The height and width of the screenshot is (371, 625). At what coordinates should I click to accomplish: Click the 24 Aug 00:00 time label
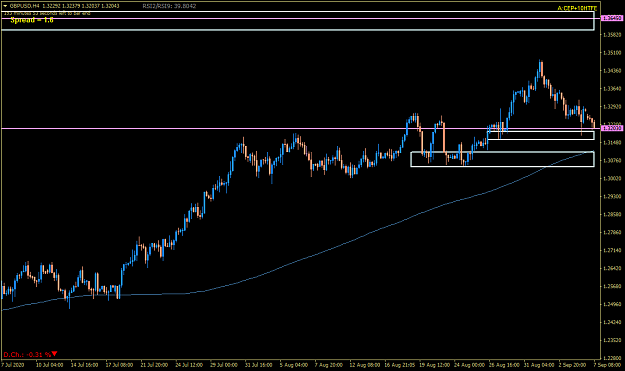click(469, 365)
